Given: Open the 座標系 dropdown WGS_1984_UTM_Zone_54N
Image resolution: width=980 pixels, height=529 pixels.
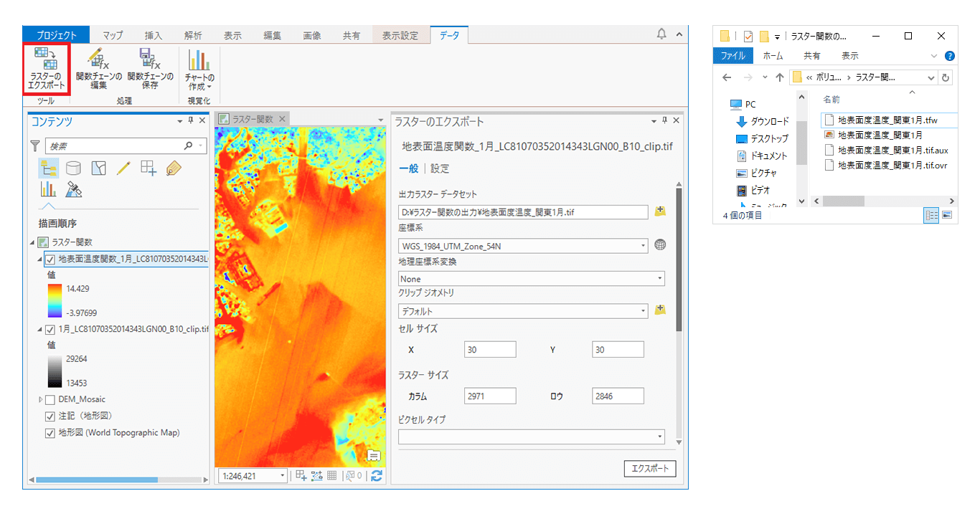Looking at the screenshot, I should [x=523, y=246].
